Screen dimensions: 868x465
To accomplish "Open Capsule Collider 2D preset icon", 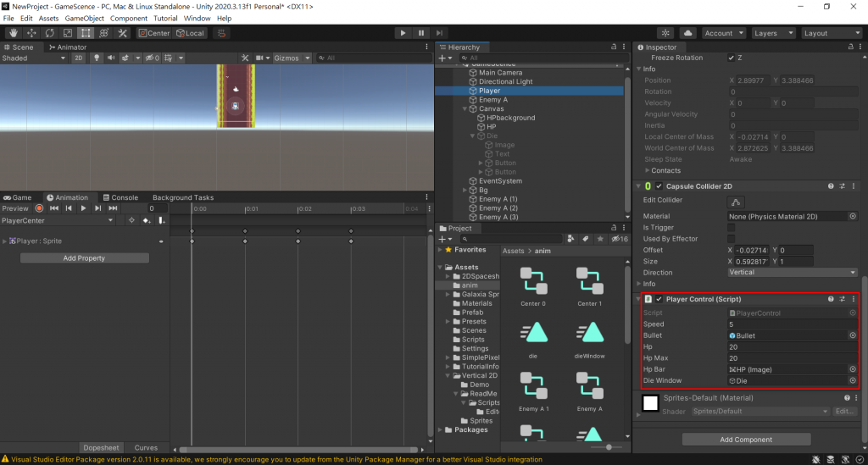I will tap(842, 186).
